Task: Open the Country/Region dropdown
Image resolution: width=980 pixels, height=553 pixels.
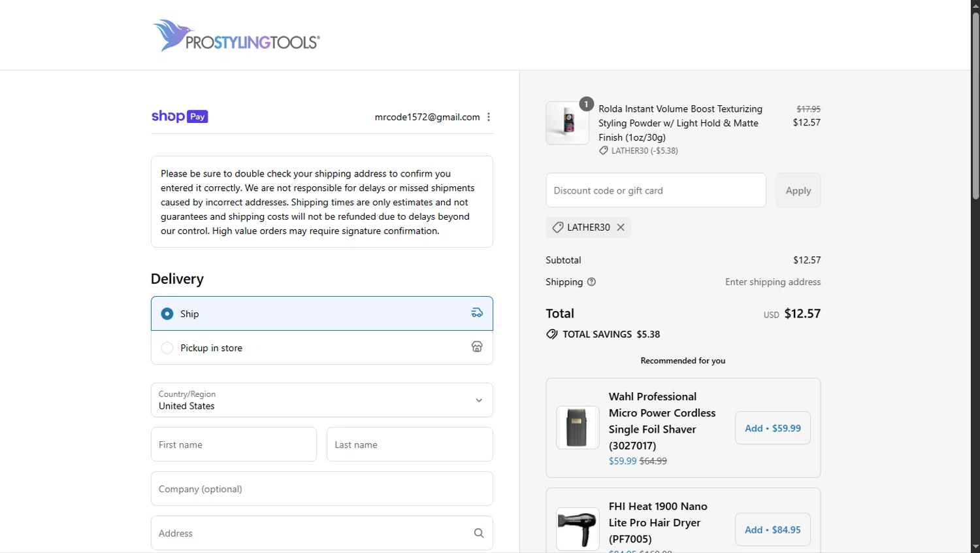Action: [x=322, y=400]
